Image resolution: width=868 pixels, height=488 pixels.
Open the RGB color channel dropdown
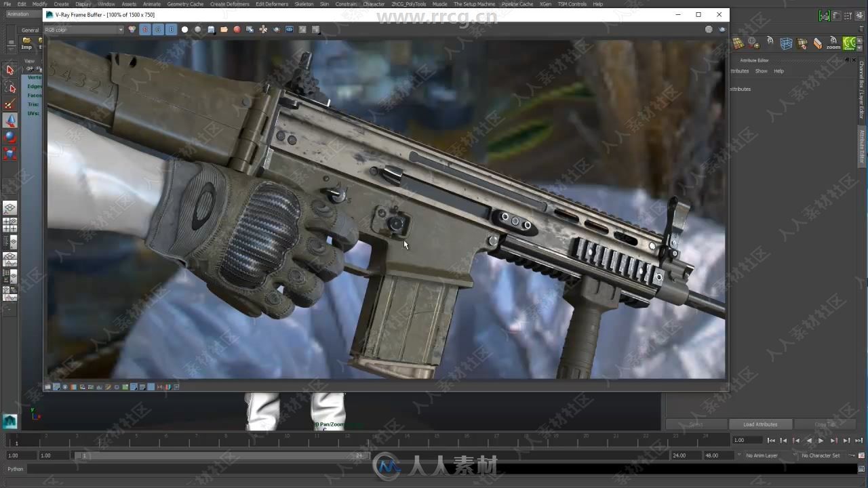click(84, 30)
